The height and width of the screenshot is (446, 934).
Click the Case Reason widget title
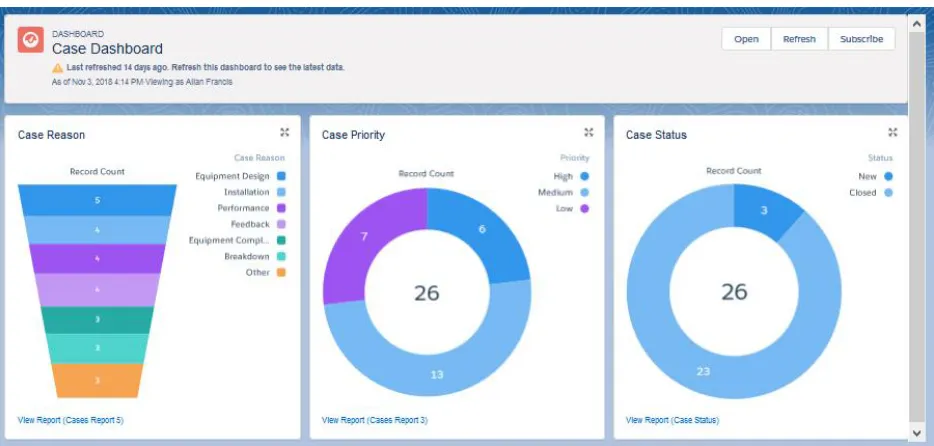point(51,135)
